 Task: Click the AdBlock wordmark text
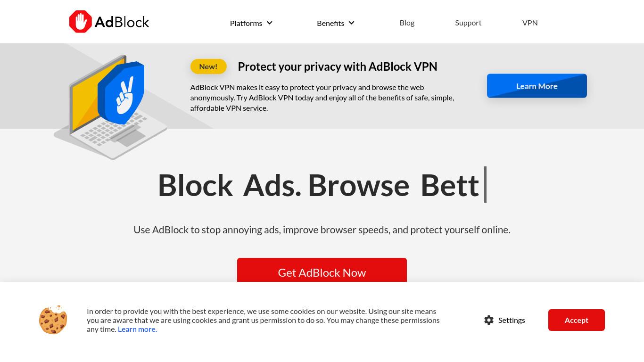point(122,22)
